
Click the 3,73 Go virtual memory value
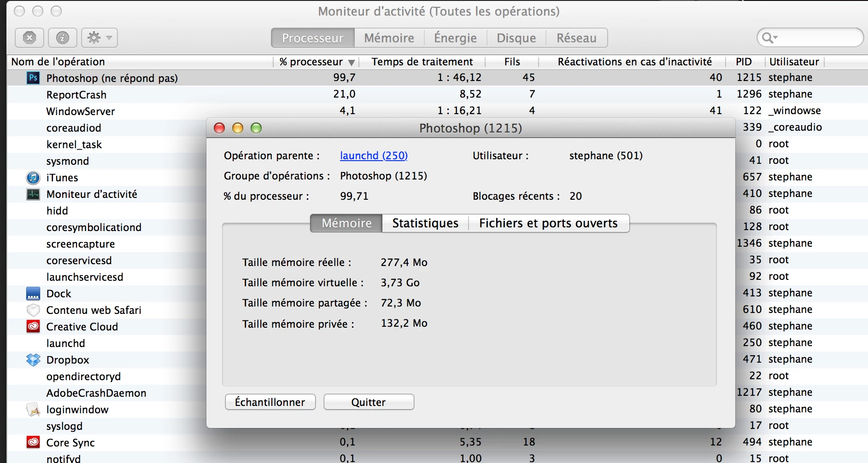pos(400,283)
